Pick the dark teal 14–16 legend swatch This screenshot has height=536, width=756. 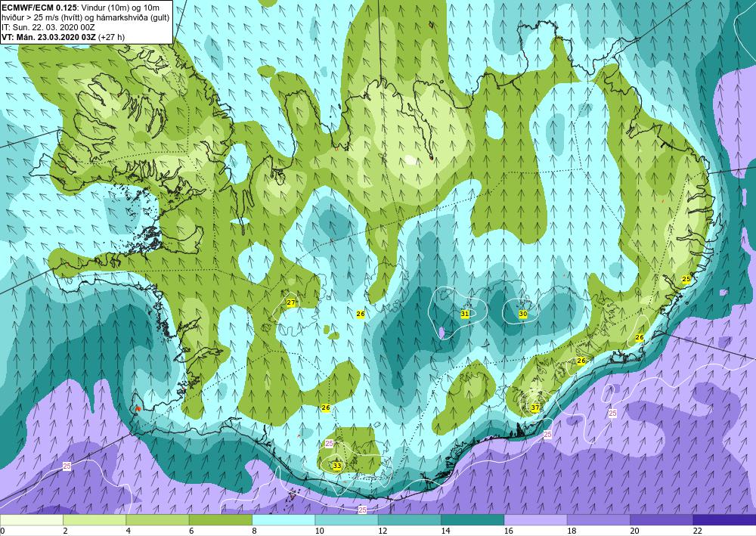click(472, 519)
